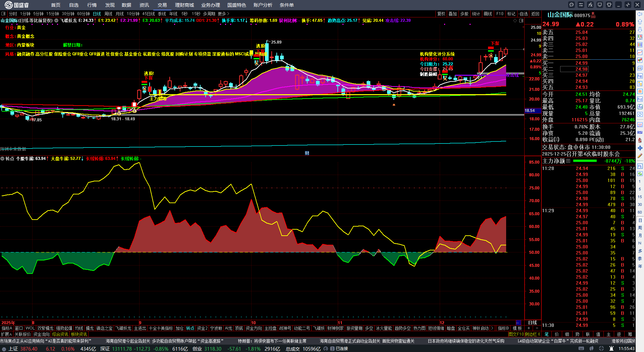Click the 卖五 price 25.04

coord(582,32)
